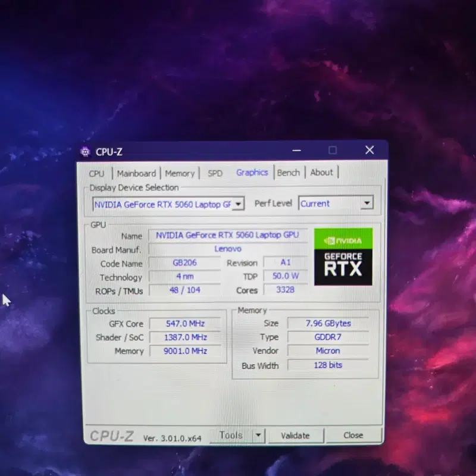Click the GPU Name field value
This screenshot has height=476, width=476.
tap(228, 235)
